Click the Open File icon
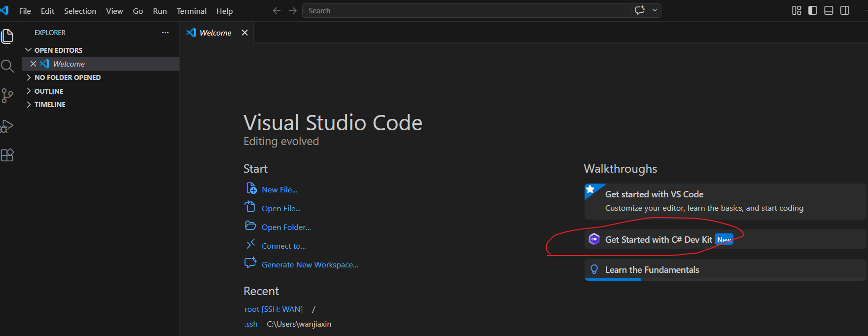The width and height of the screenshot is (868, 336). click(250, 207)
